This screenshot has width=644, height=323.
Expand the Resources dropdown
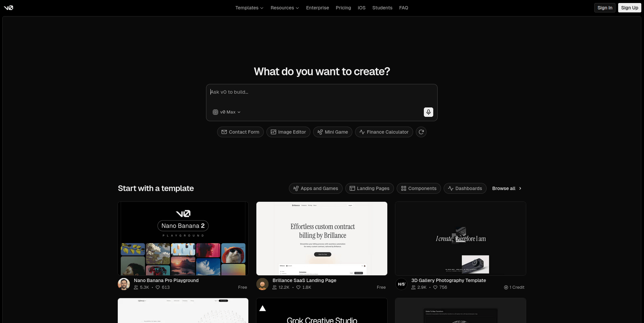[285, 8]
